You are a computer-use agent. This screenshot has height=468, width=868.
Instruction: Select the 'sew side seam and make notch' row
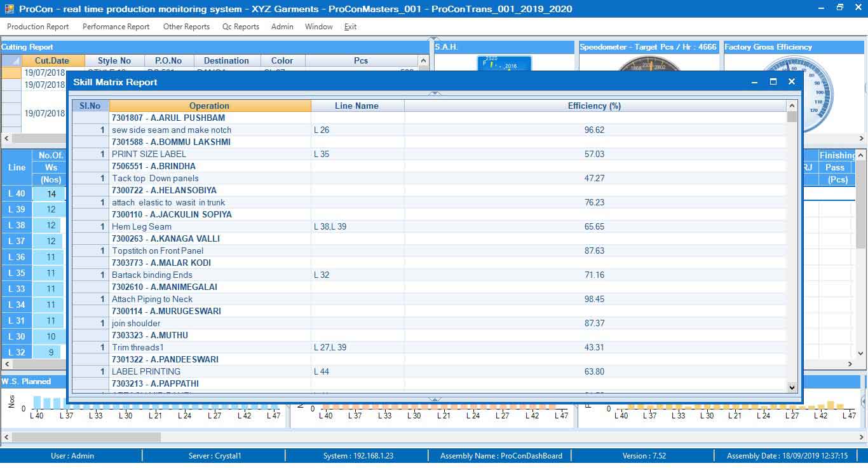tap(172, 130)
